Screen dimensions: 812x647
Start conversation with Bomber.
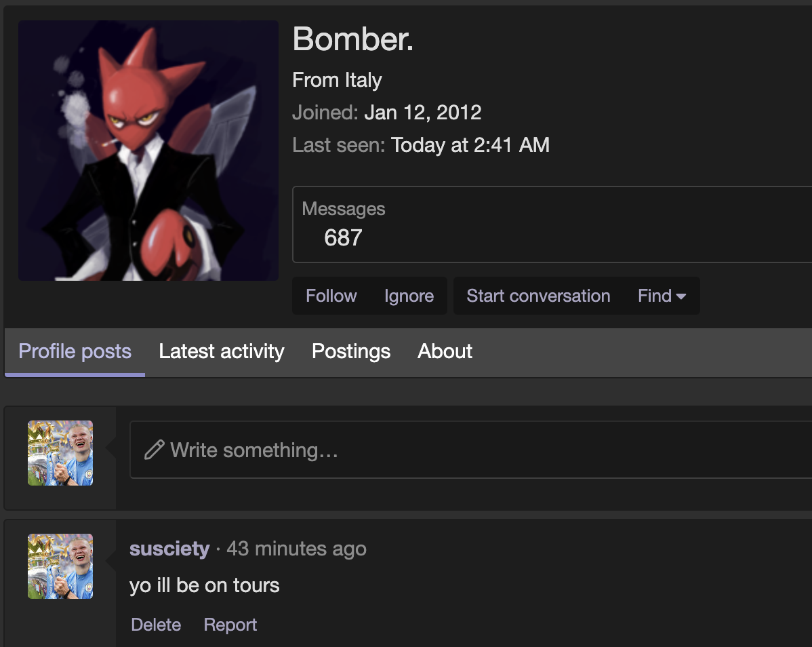point(538,296)
